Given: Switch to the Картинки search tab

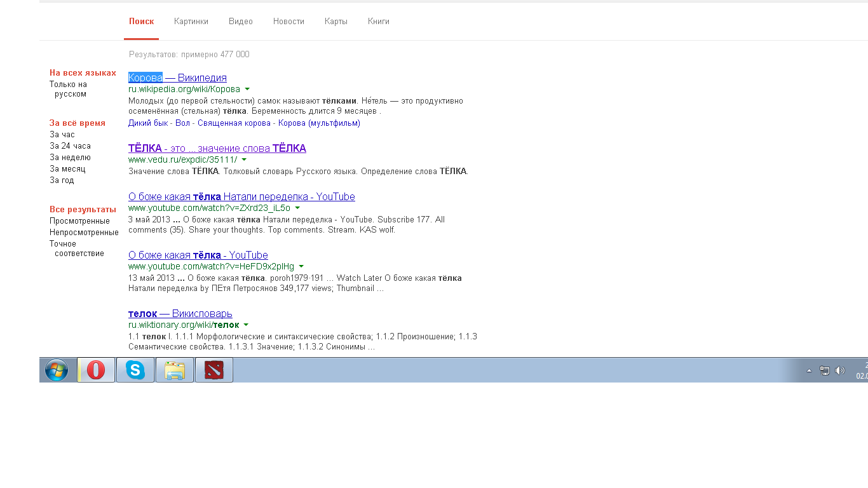Looking at the screenshot, I should (191, 22).
